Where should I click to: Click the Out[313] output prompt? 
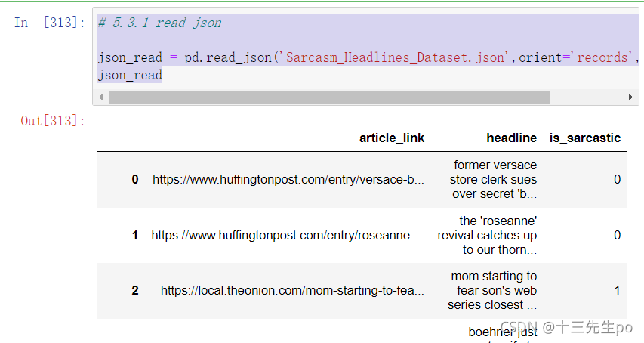pyautogui.click(x=53, y=121)
